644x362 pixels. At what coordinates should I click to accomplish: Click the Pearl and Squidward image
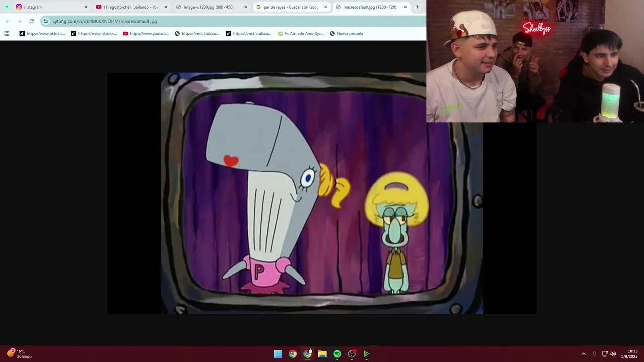tap(322, 194)
